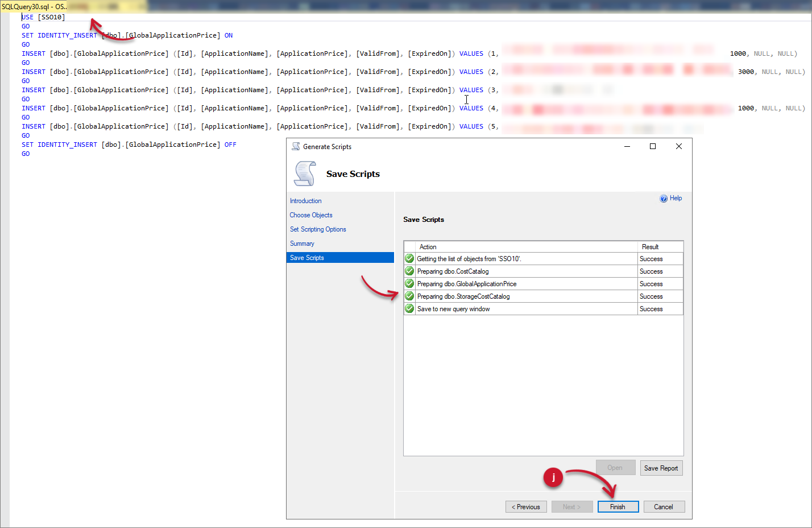Select the Set Scripting Options step
The image size is (812, 528).
317,229
